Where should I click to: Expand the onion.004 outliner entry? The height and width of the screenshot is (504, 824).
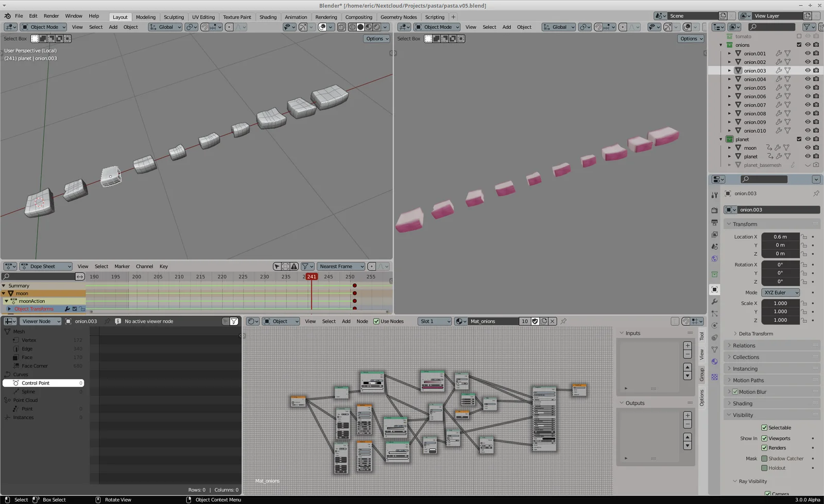pos(730,79)
